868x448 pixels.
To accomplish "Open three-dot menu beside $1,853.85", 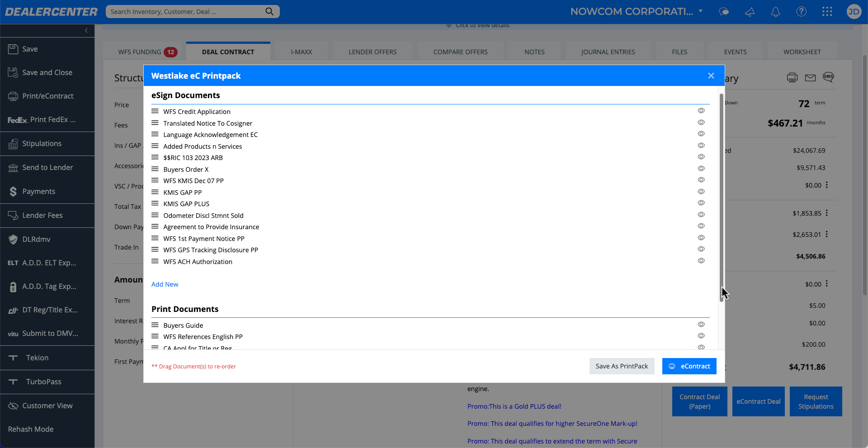I will pos(826,213).
